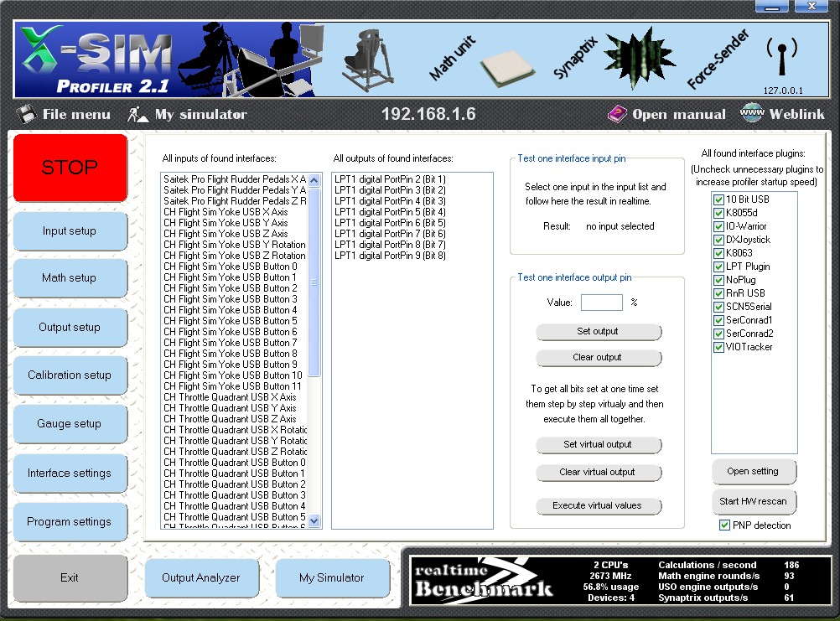840x621 pixels.
Task: Toggle the RnR USB plugin checkbox
Action: 719,293
